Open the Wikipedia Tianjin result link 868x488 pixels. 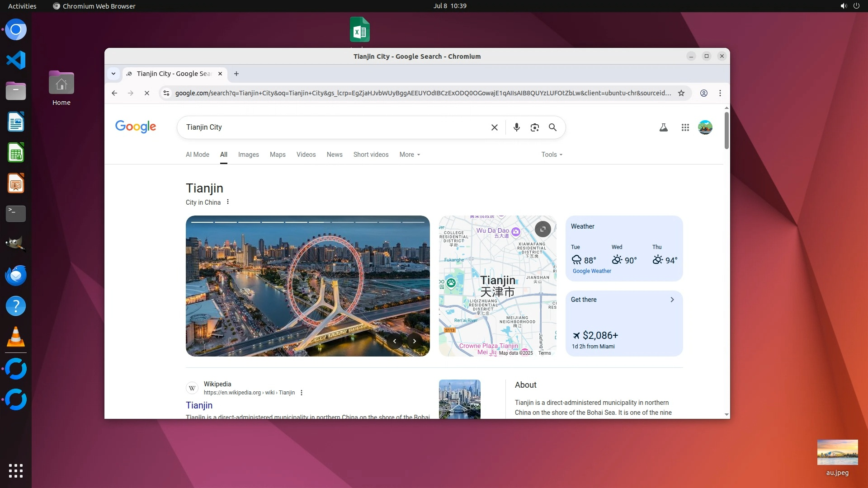pos(199,405)
